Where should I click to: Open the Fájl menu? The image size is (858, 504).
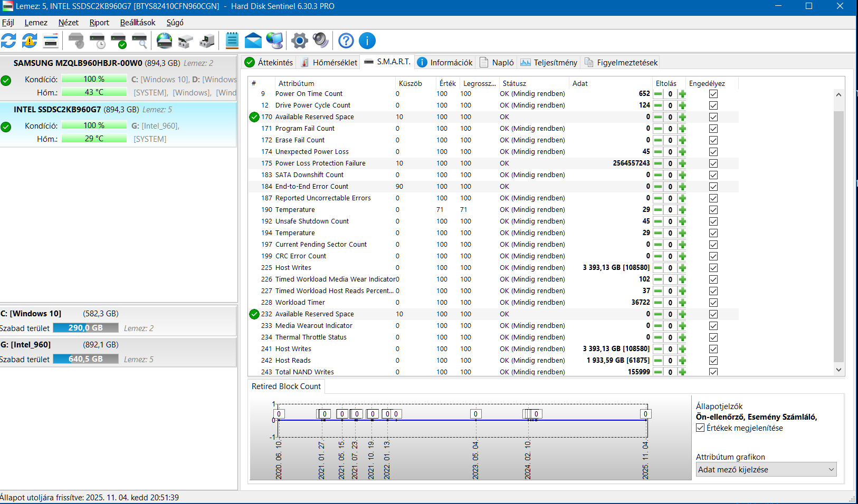click(x=8, y=23)
